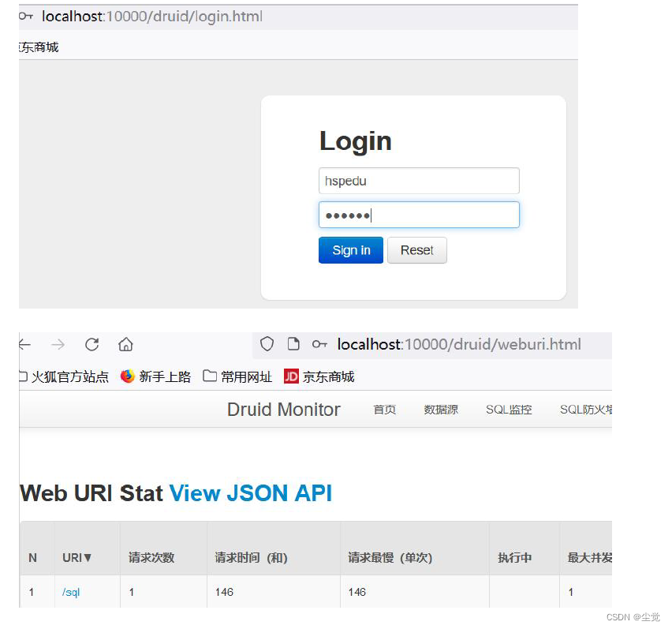The height and width of the screenshot is (629, 672).
Task: Switch to the 数据源 tab
Action: point(440,410)
